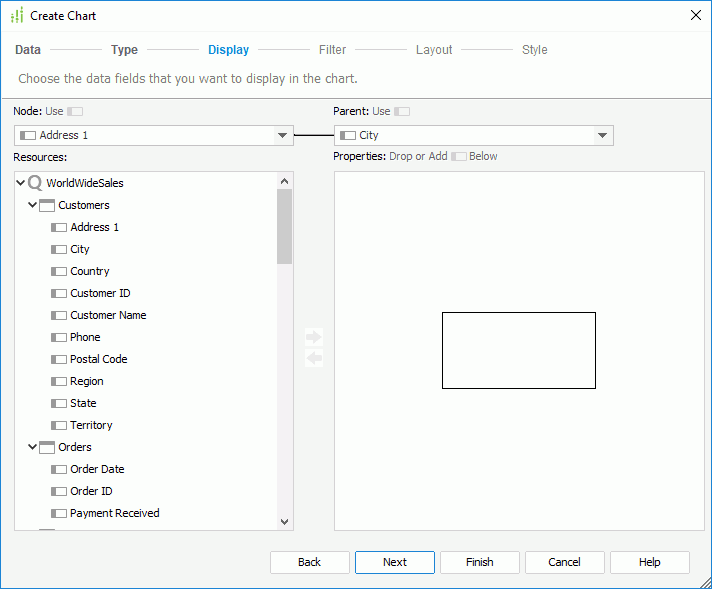Click the Territory field icon
The width and height of the screenshot is (712, 589).
pos(59,426)
